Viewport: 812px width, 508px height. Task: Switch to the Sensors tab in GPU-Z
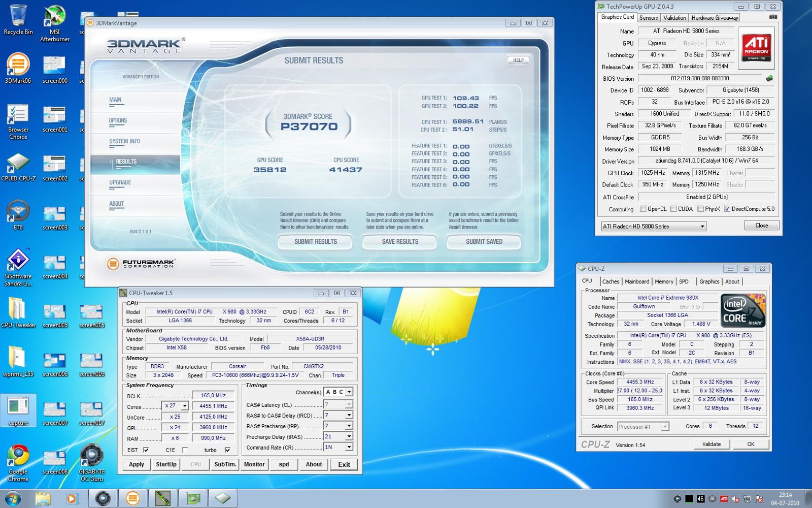649,18
